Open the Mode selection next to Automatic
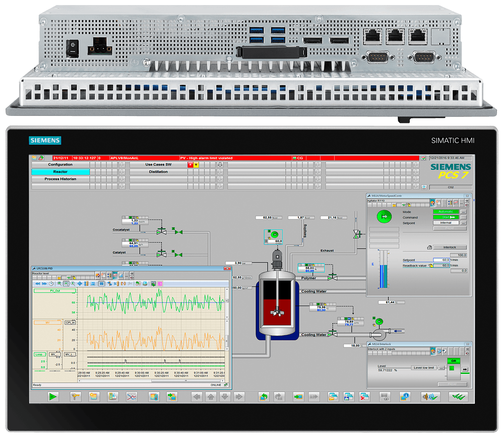This screenshot has width=504, height=438. 463,212
